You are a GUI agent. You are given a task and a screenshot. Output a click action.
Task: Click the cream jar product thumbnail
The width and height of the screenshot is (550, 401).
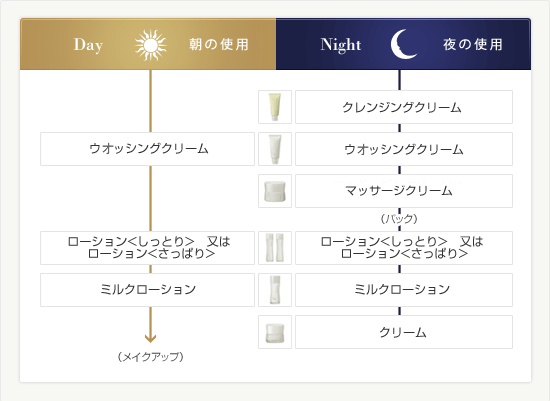[x=275, y=332]
